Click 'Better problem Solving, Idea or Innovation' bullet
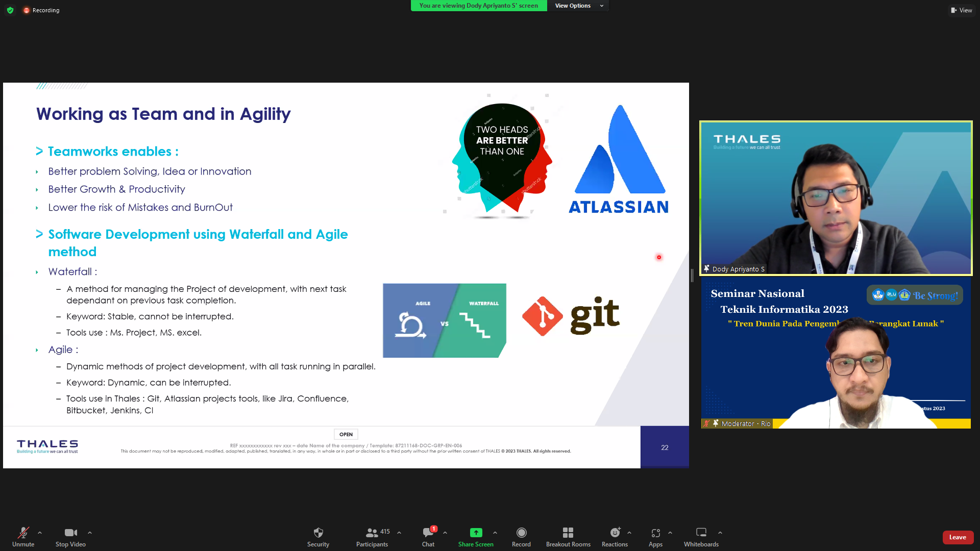 (x=150, y=171)
